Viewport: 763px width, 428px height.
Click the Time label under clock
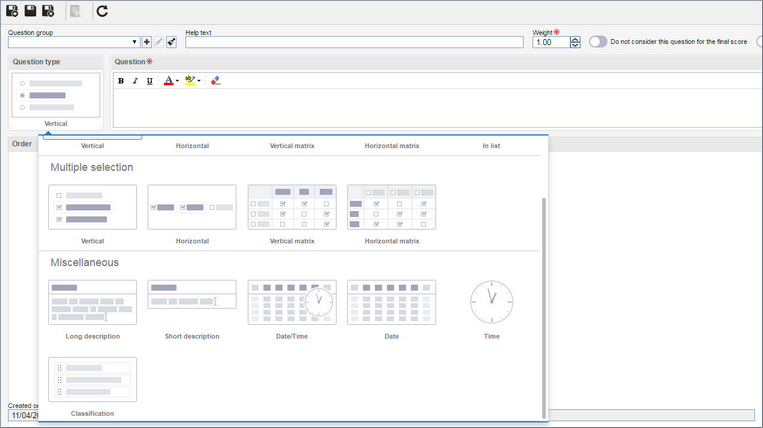(491, 337)
